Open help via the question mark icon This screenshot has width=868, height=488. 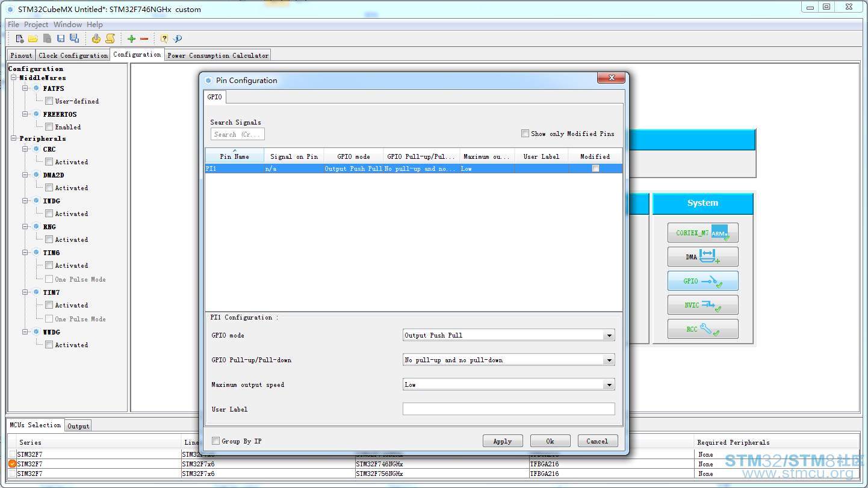(x=164, y=39)
